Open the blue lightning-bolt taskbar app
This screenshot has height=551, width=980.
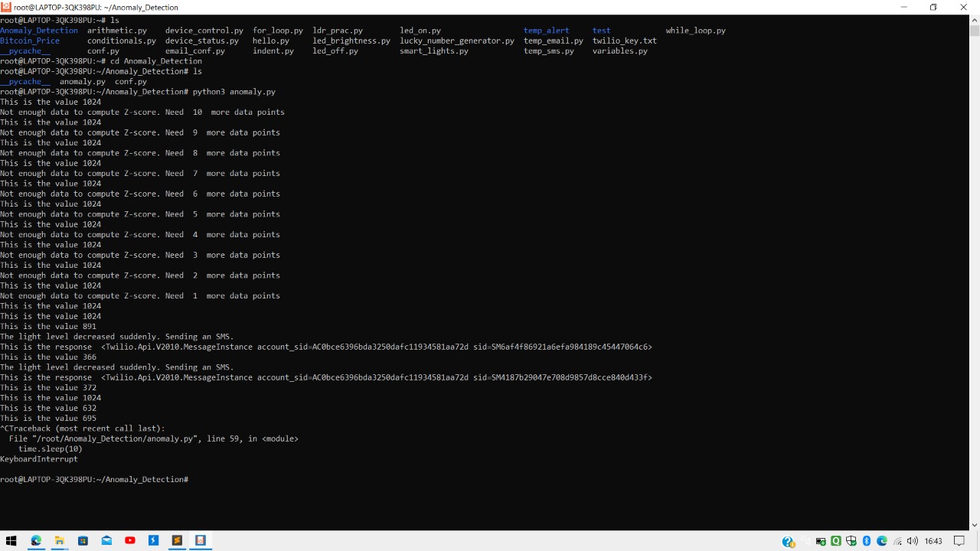pos(154,540)
